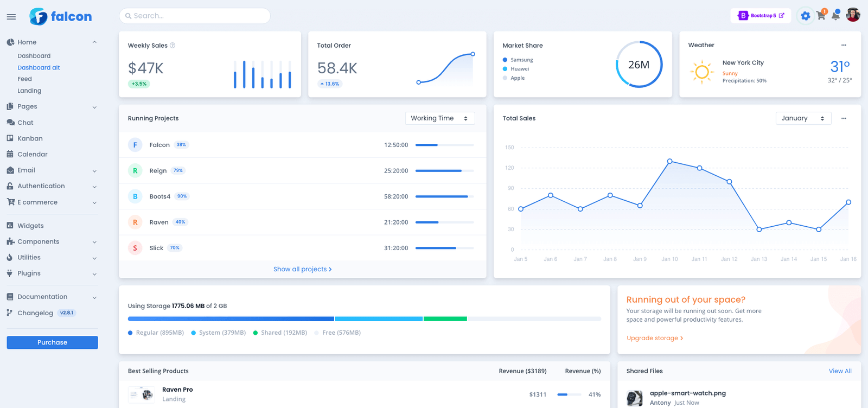Toggle Samsung legend in Market Share

coord(521,60)
